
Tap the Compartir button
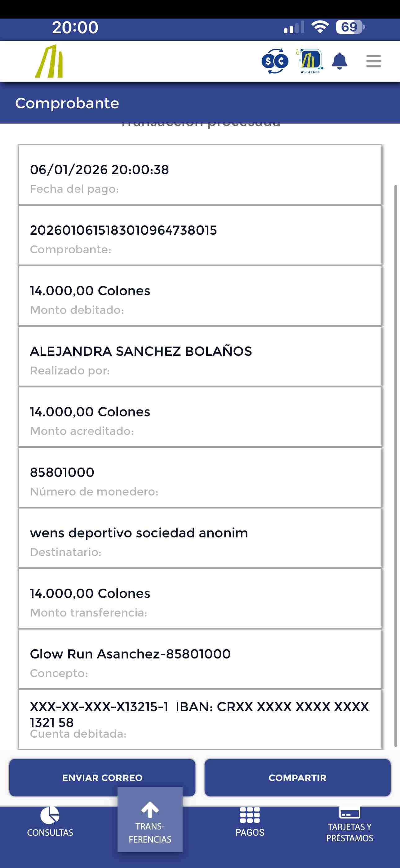pyautogui.click(x=297, y=778)
